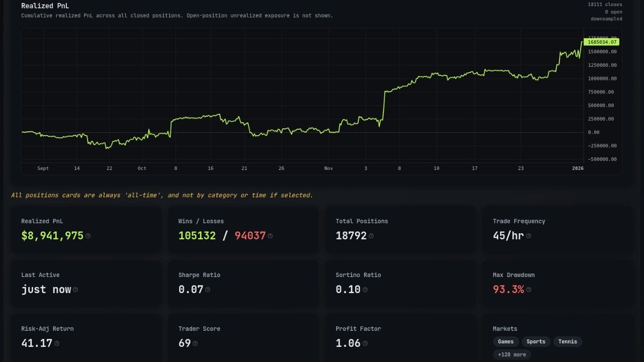Click the info icon next to Max Drawdown 93.3%
644x362 pixels.
528,290
